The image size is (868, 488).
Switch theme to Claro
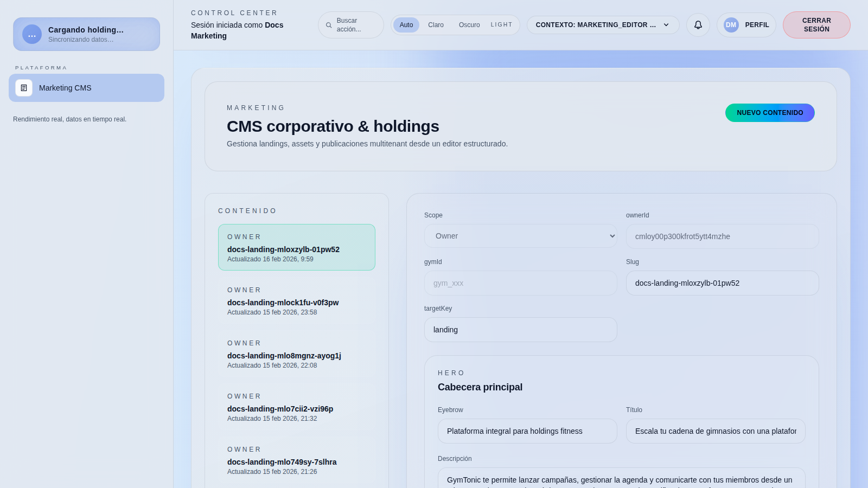[436, 25]
